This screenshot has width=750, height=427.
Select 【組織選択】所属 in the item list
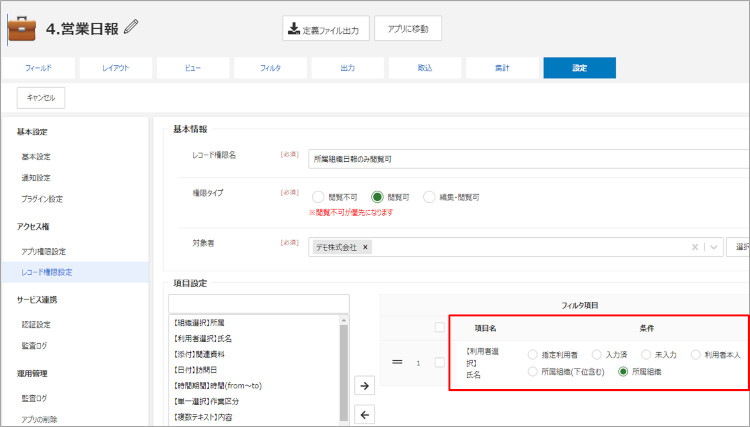[x=199, y=323]
